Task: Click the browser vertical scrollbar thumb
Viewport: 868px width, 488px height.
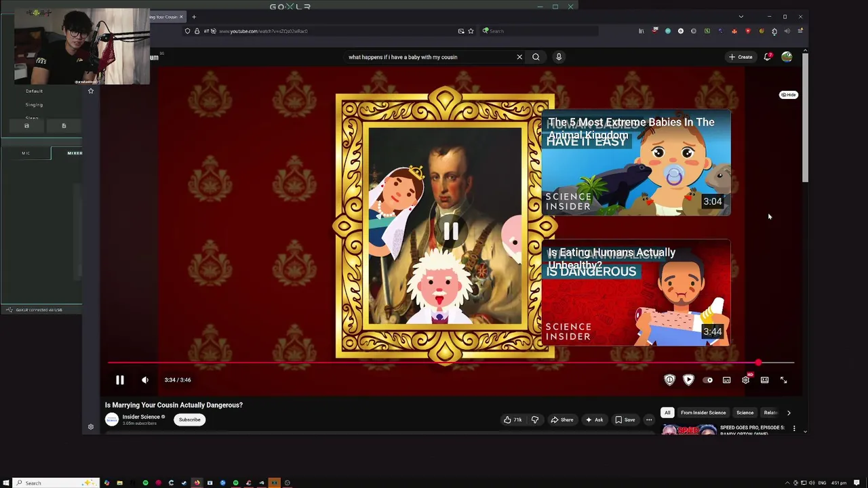Action: [805, 117]
